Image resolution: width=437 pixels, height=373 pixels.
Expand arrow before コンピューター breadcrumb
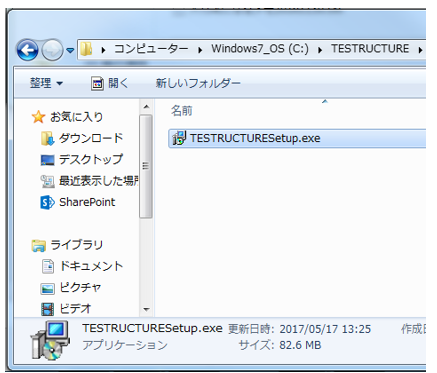[x=103, y=50]
